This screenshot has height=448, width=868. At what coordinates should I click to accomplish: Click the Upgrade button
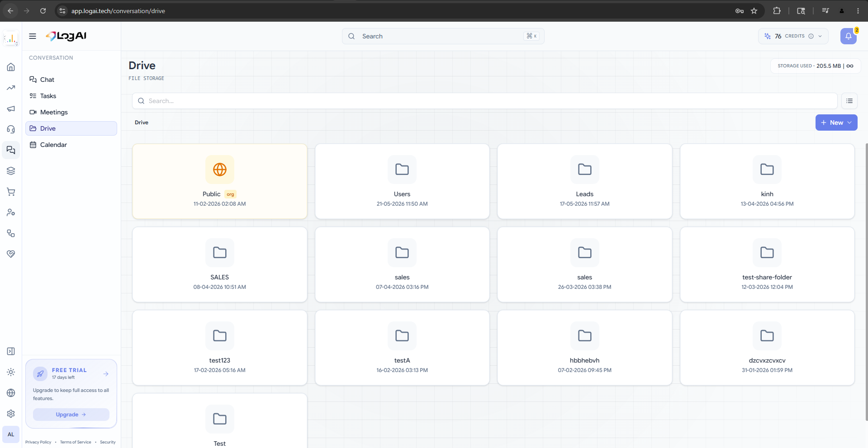[x=71, y=415]
